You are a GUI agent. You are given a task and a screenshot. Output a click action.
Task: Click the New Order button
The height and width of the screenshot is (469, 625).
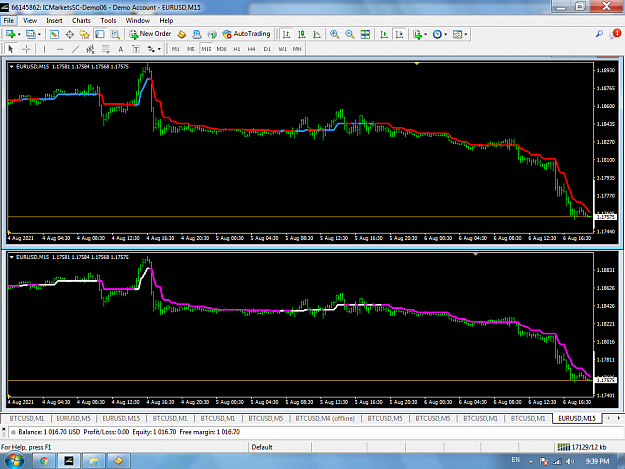(x=150, y=34)
